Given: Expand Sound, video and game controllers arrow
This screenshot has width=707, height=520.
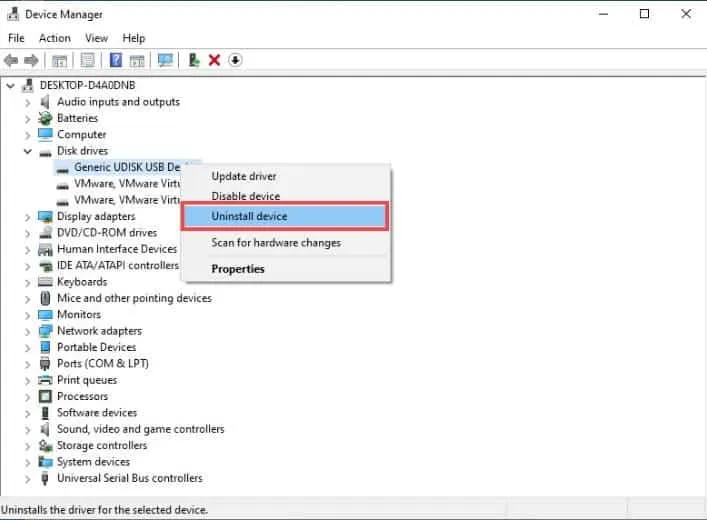Looking at the screenshot, I should click(28, 429).
